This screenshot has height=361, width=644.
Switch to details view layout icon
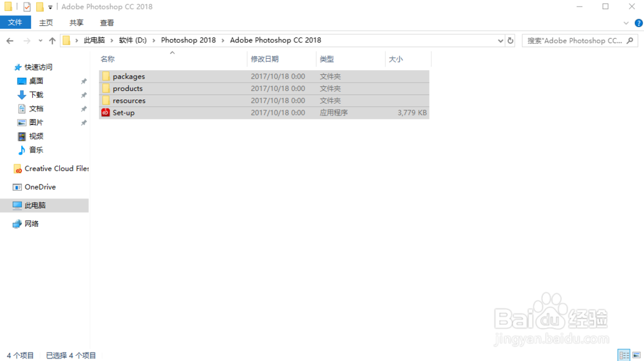(x=624, y=355)
